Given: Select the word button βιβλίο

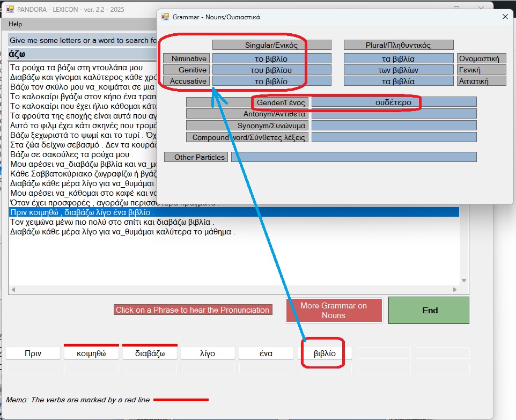Looking at the screenshot, I should 325,353.
